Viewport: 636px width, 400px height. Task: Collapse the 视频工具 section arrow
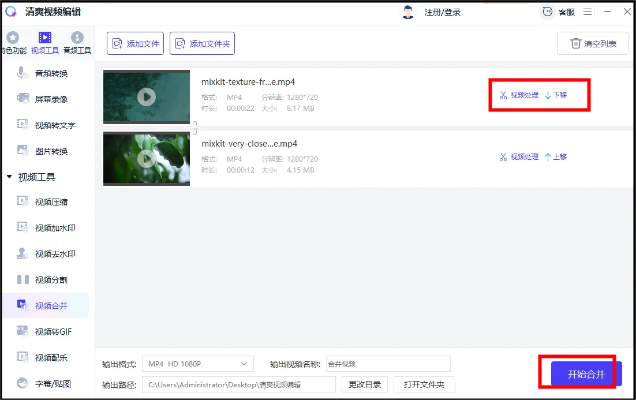[x=9, y=177]
